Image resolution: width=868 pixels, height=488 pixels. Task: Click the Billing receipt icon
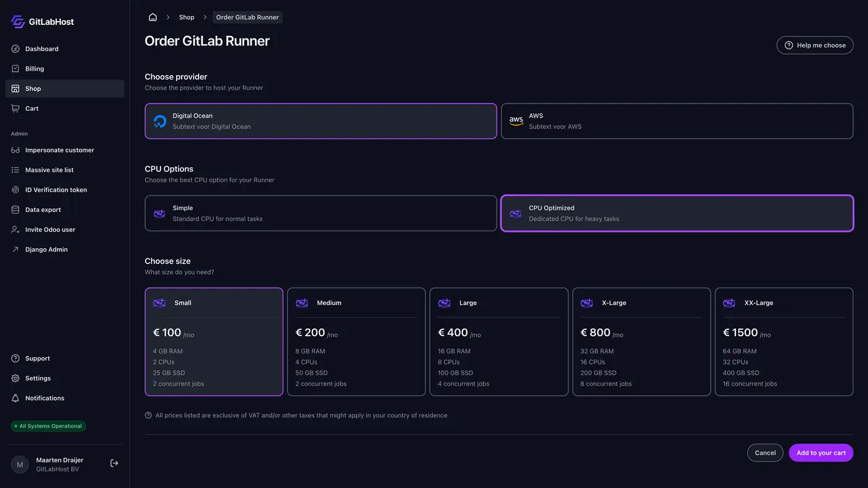(15, 69)
